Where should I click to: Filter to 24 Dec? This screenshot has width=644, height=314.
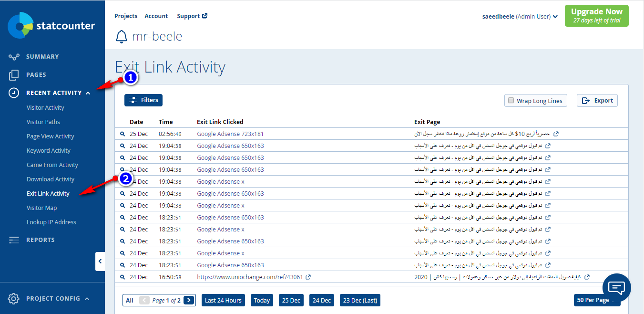coord(322,300)
